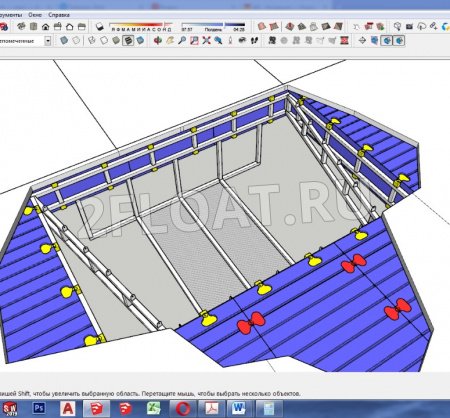450x418 pixels.
Task: Toggle Display Section Planes
Action: (374, 41)
